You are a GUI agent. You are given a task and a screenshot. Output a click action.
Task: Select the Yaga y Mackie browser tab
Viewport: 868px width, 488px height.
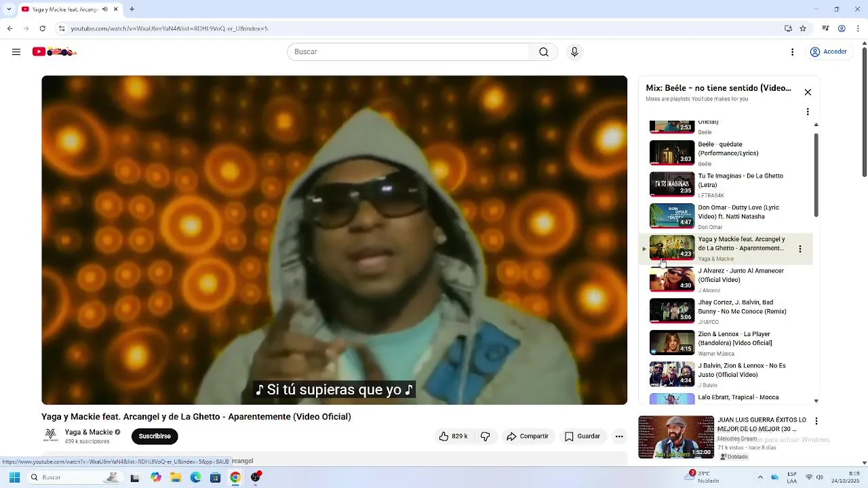tap(70, 9)
